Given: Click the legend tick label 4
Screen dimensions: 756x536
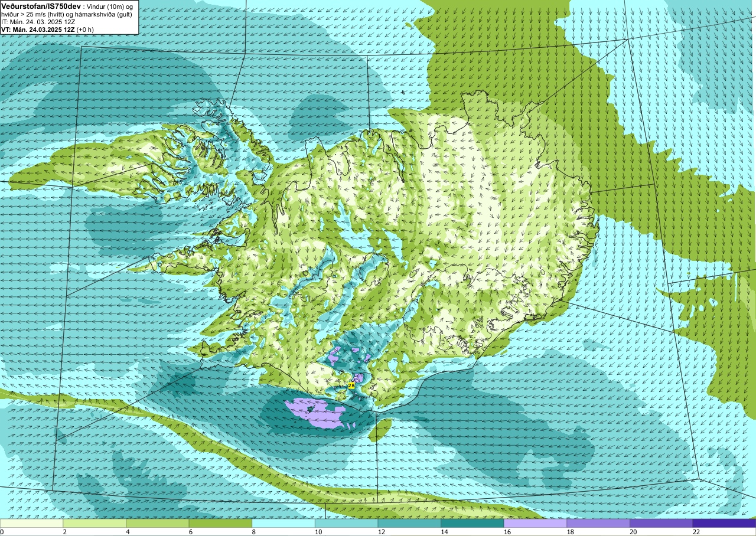Looking at the screenshot, I should point(128,532).
